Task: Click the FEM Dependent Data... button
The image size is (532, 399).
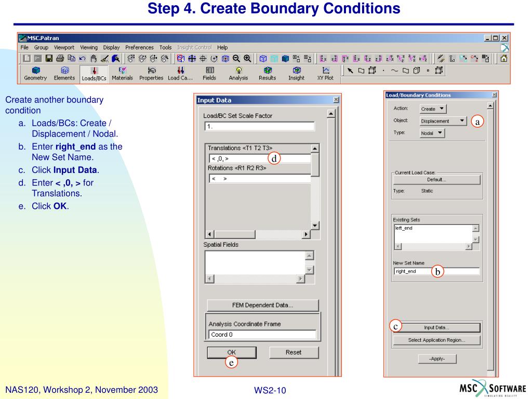Action: tap(262, 305)
